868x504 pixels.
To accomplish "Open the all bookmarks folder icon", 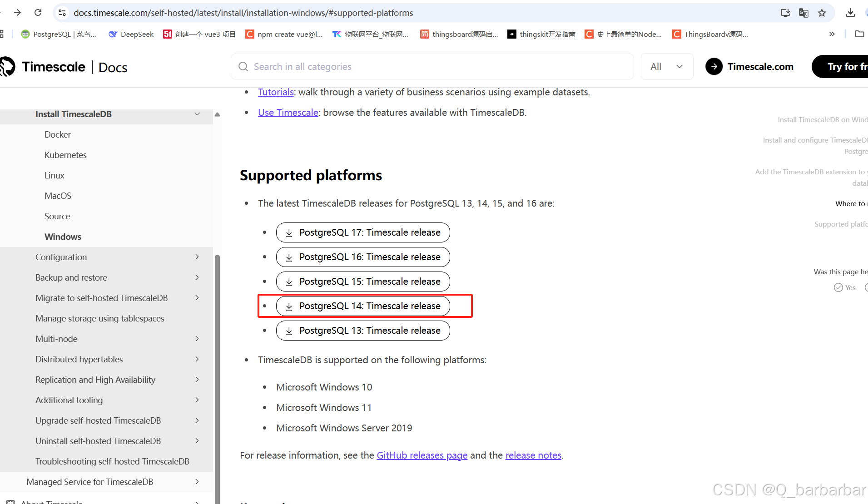I will click(x=859, y=34).
